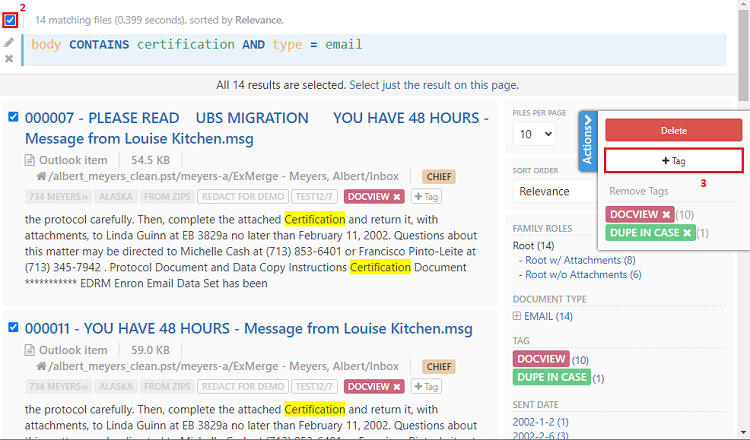Click the CHIEF label on 000011 result

click(x=439, y=366)
